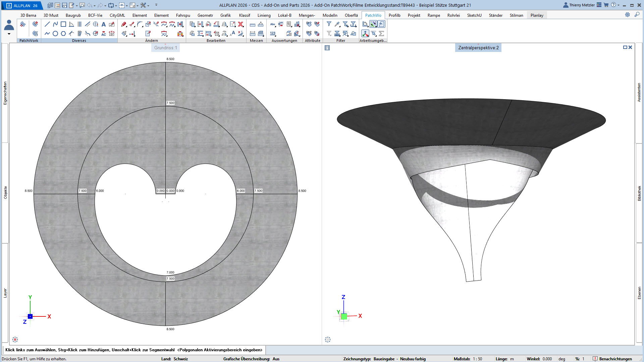Toggle the green-purple arrows mode button
The image size is (644, 362).
(373, 24)
